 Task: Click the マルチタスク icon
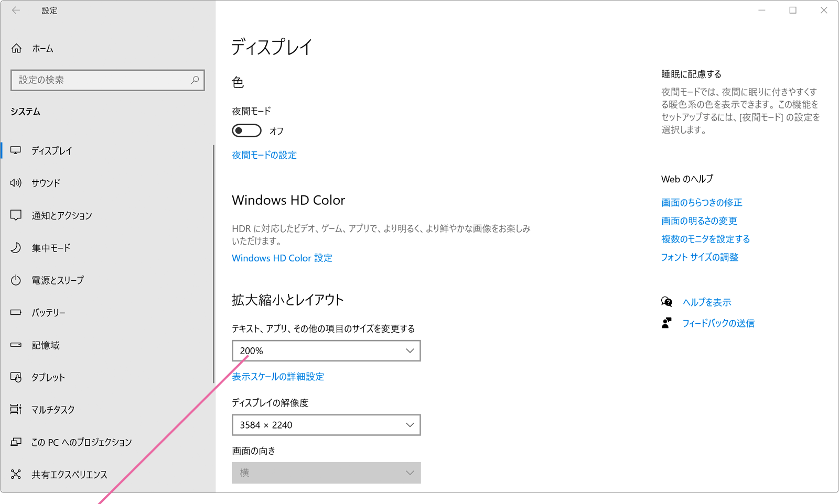pyautogui.click(x=16, y=409)
